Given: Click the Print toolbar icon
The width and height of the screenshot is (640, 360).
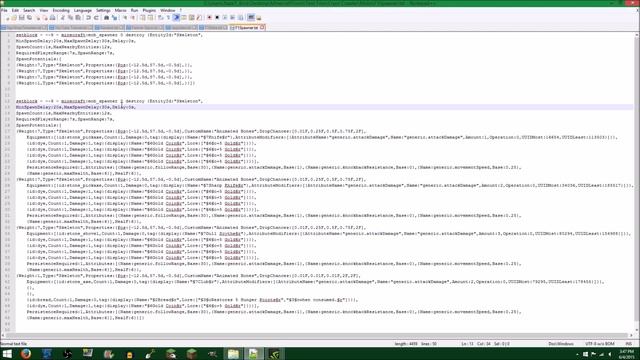Looking at the screenshot, I should pyautogui.click(x=52, y=18).
